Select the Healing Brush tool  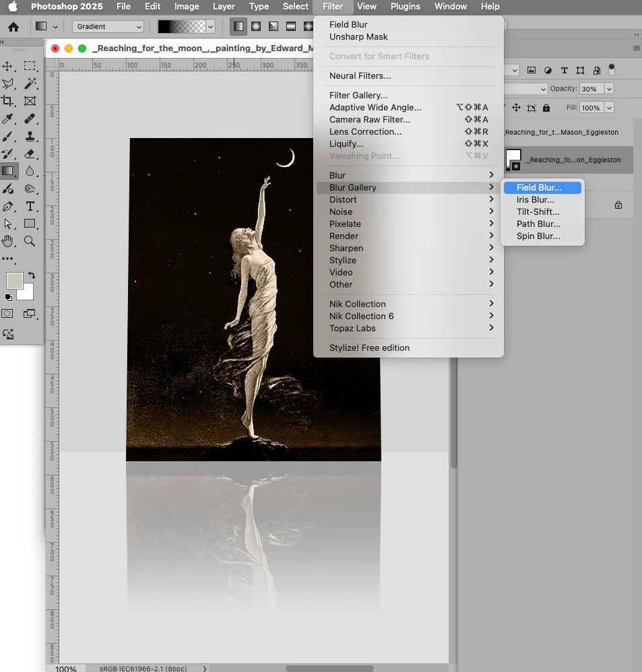click(30, 119)
